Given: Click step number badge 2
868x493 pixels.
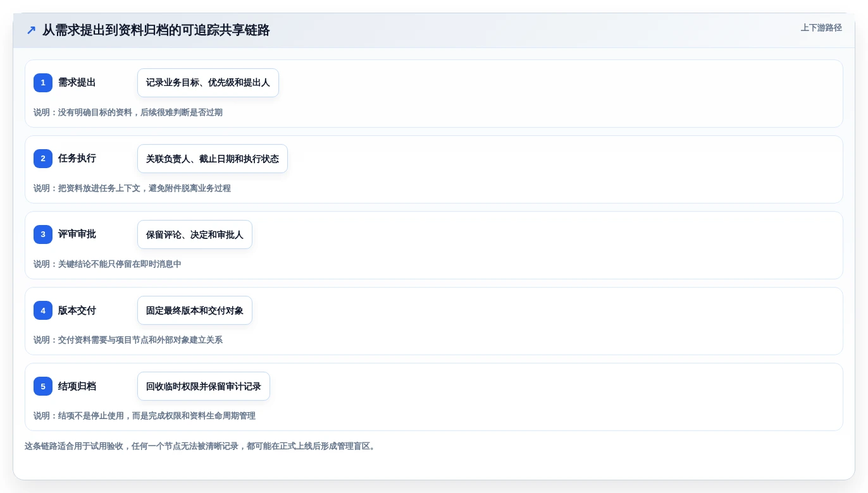Looking at the screenshot, I should click(x=43, y=159).
